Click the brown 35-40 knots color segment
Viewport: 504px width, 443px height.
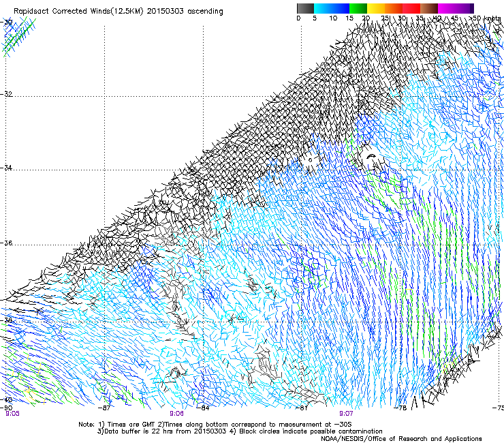point(429,8)
